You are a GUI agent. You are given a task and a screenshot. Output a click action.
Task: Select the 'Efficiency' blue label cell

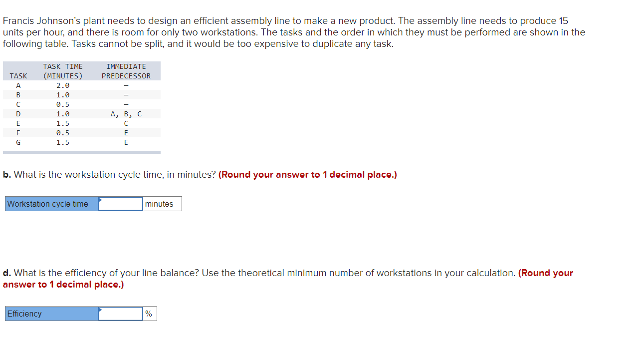(52, 314)
